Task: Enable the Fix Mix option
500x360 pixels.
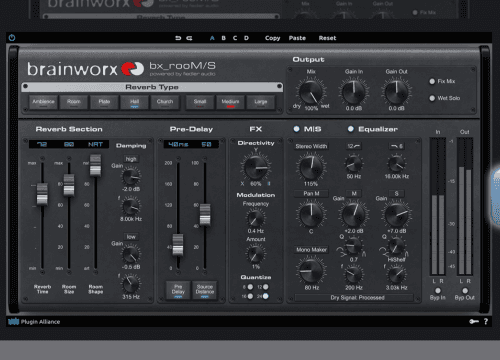Action: tap(432, 81)
